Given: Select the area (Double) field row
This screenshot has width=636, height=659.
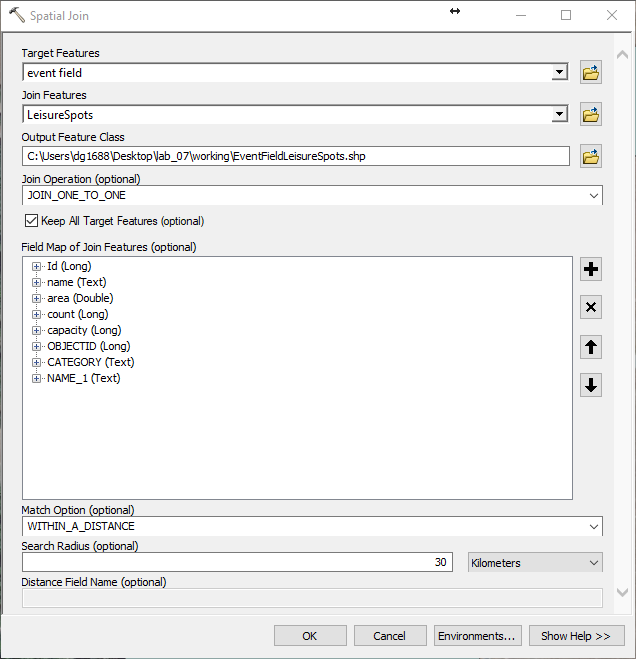Looking at the screenshot, I should click(80, 298).
